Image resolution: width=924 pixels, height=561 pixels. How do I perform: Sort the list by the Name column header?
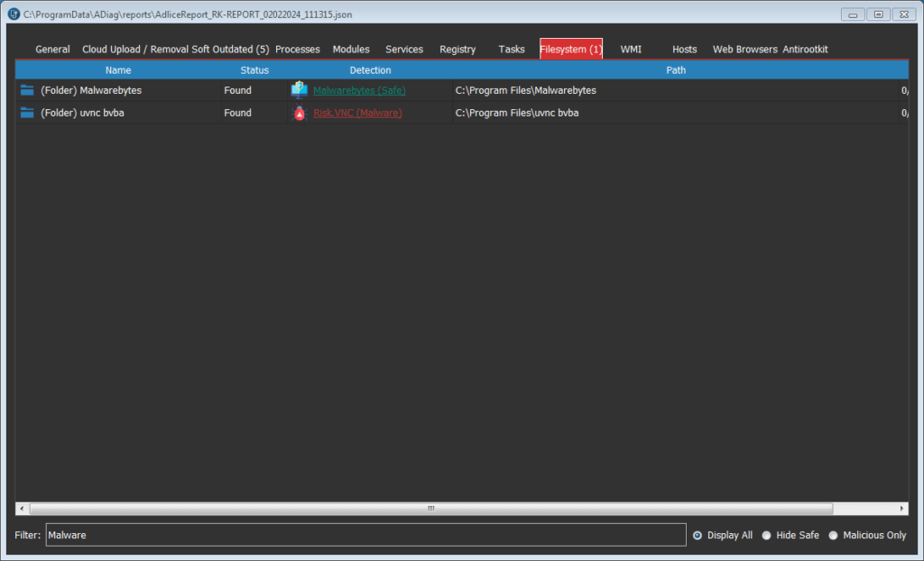(x=118, y=70)
